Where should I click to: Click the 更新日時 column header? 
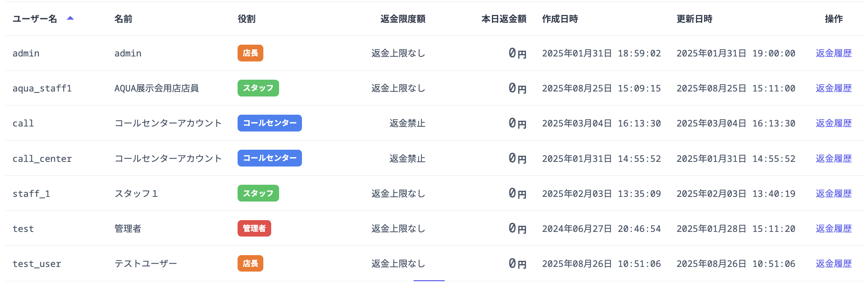[x=694, y=19]
